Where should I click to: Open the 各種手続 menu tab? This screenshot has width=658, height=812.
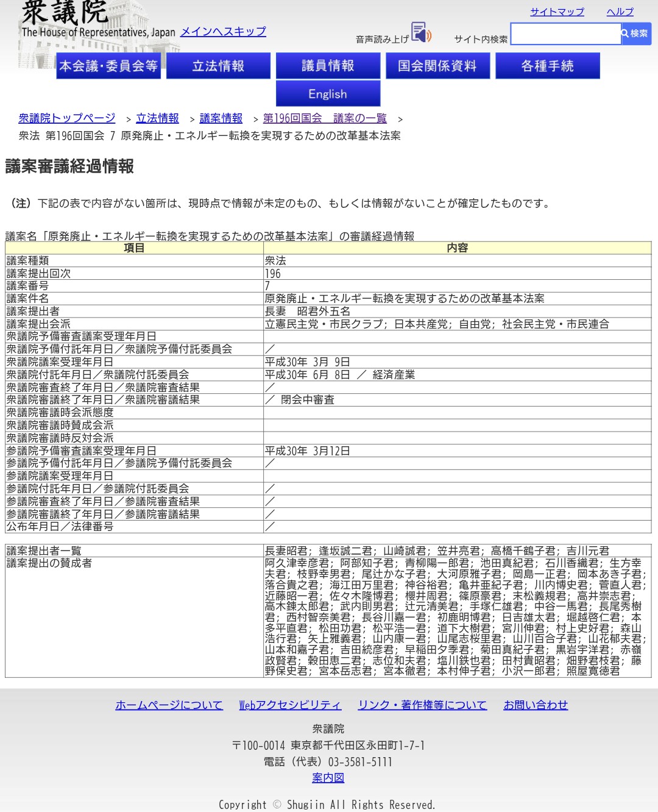(547, 66)
